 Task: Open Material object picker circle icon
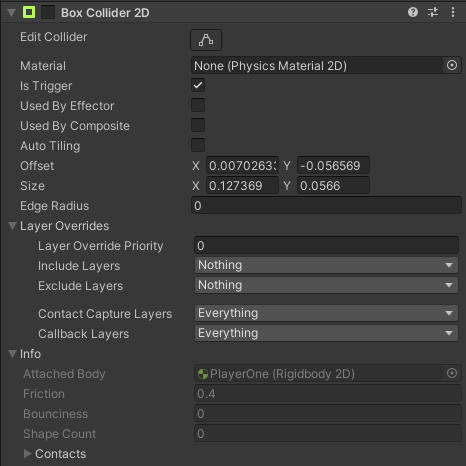(452, 65)
